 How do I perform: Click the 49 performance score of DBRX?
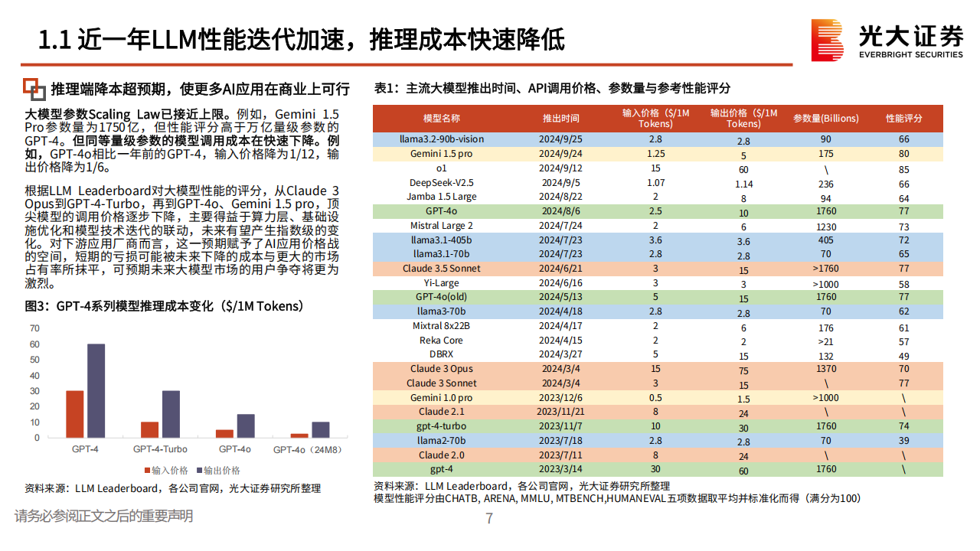click(904, 356)
